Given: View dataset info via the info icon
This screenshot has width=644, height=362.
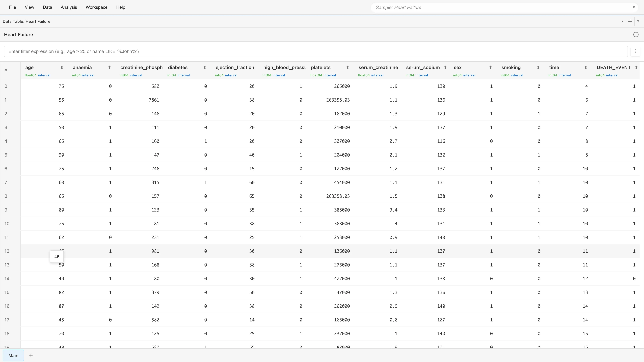Looking at the screenshot, I should [636, 35].
